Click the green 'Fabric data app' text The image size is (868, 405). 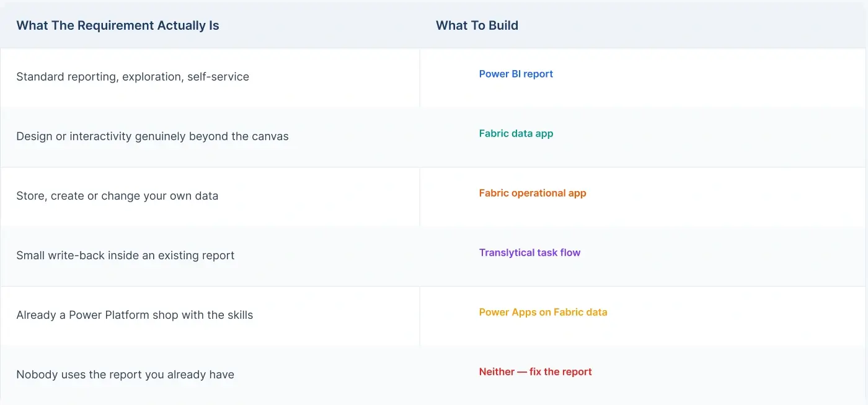click(516, 133)
